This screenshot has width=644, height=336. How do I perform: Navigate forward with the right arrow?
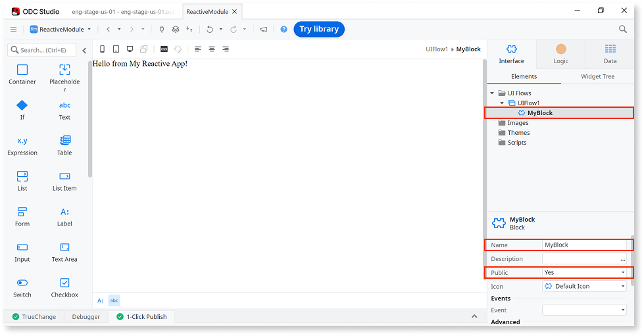[x=132, y=29]
